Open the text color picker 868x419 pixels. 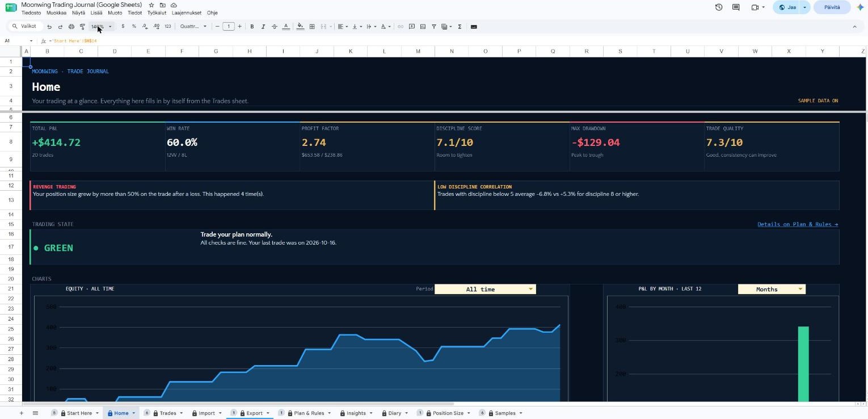pos(286,27)
